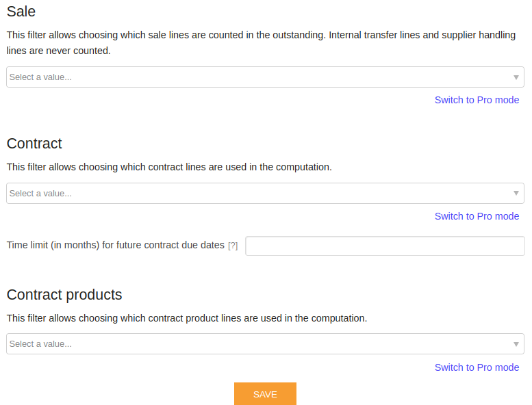Image resolution: width=532 pixels, height=405 pixels.
Task: Open the Contract filter value select box
Action: [266, 193]
